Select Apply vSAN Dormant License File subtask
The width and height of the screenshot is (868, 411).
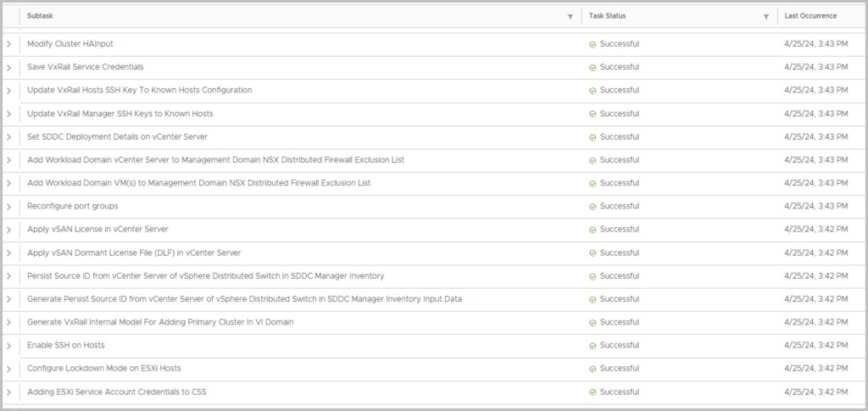tap(134, 253)
